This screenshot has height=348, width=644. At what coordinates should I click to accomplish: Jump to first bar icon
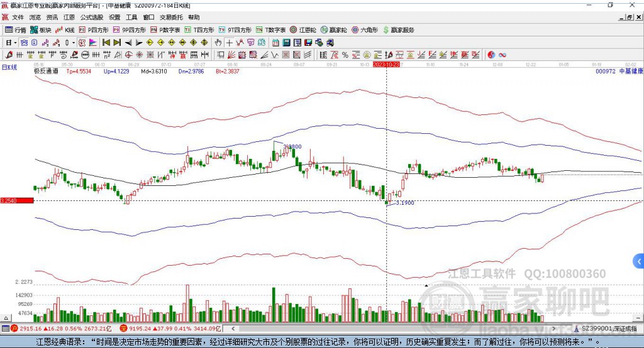point(106,43)
